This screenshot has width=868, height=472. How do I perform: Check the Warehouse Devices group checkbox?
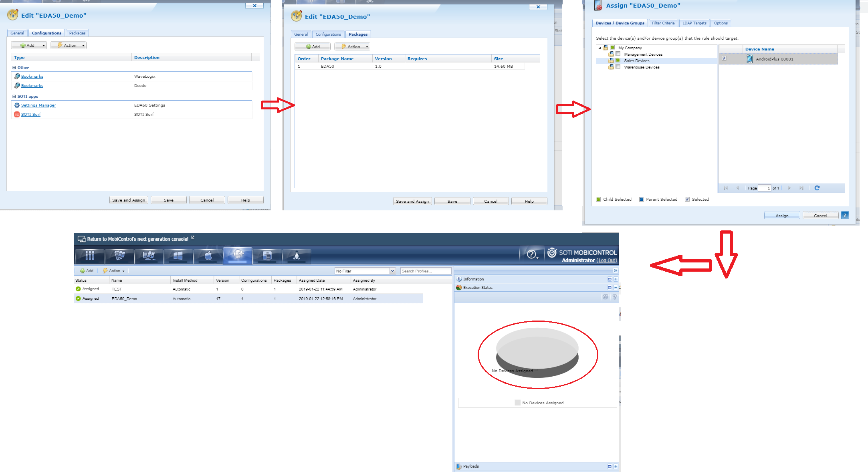tap(618, 67)
